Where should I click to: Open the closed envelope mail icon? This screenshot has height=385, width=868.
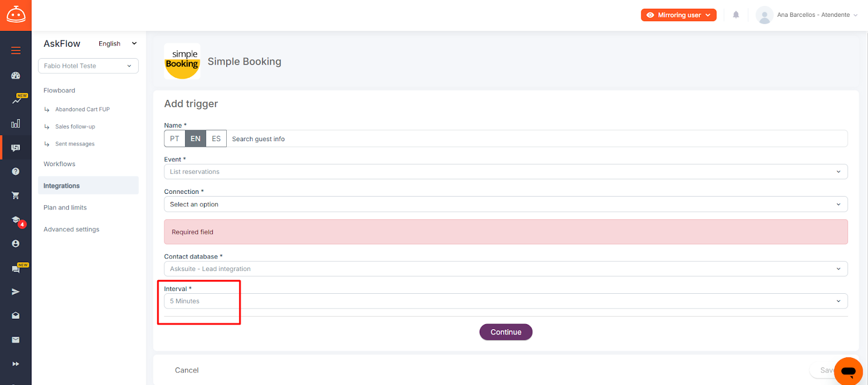coord(16,340)
